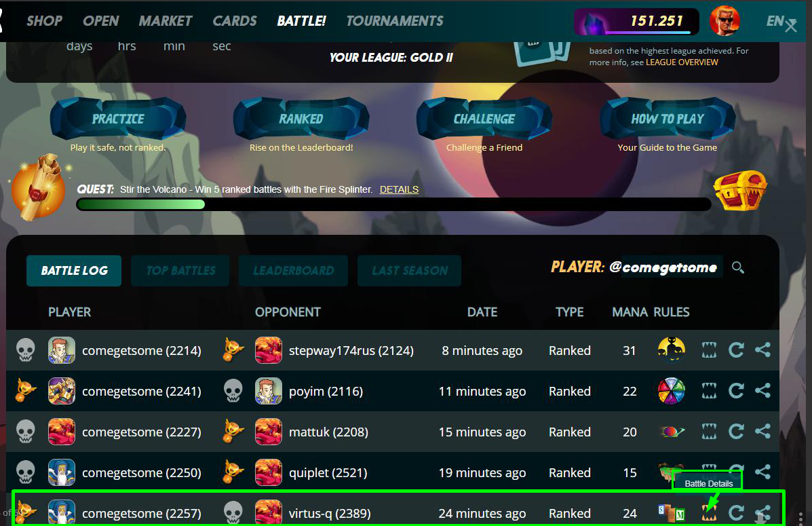Open the Market menu item

(166, 21)
